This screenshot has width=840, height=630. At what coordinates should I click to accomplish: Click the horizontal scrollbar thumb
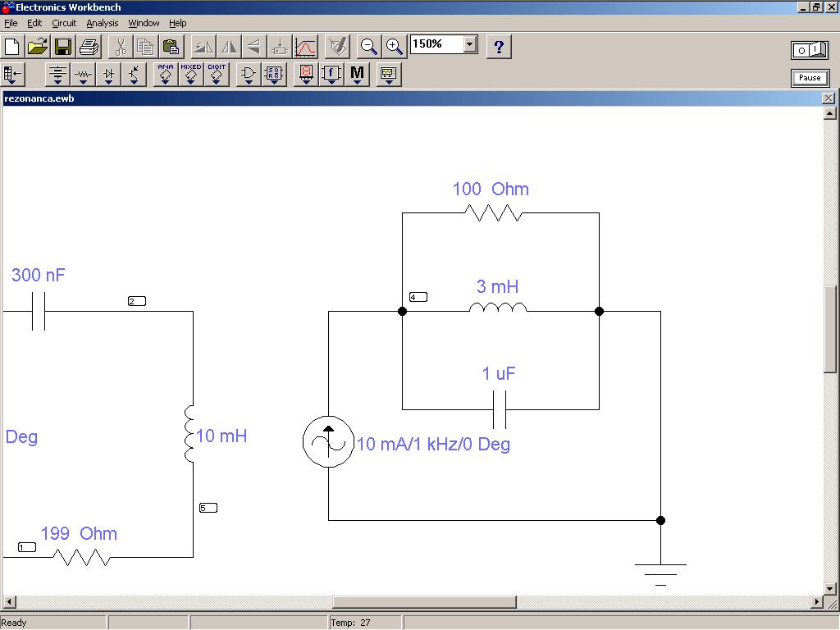click(424, 601)
